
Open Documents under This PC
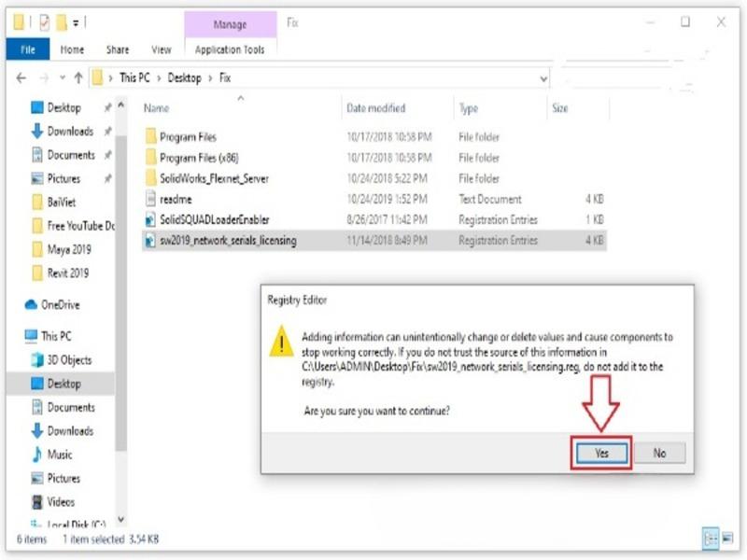[71, 407]
